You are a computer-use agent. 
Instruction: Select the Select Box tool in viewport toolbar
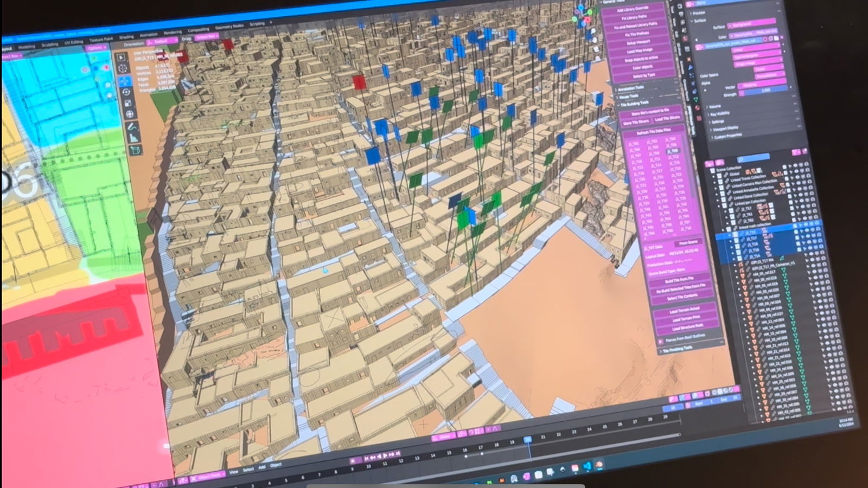click(121, 57)
